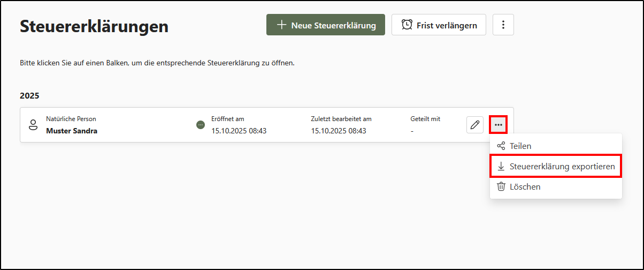Click the alarm clock icon for deadline extension
The width and height of the screenshot is (644, 270).
click(x=407, y=25)
